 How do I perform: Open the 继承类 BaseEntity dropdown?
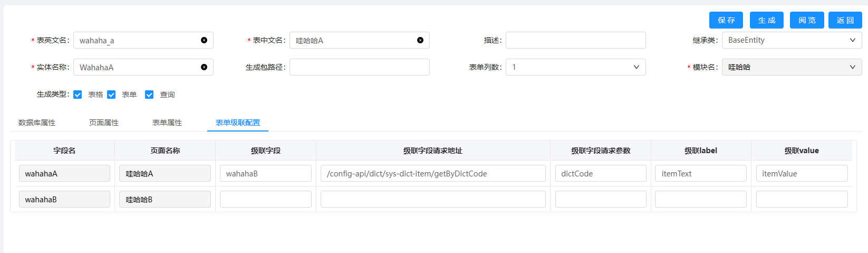[792, 40]
